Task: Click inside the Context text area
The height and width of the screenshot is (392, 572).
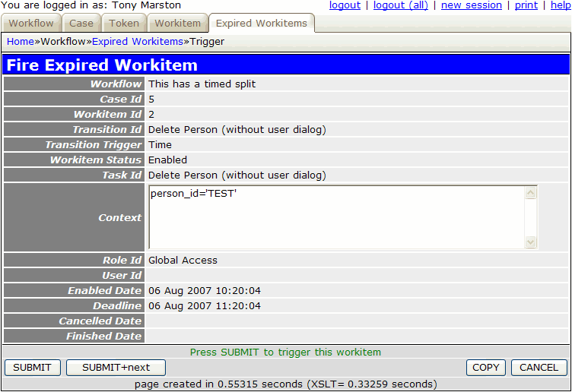Action: tap(335, 217)
